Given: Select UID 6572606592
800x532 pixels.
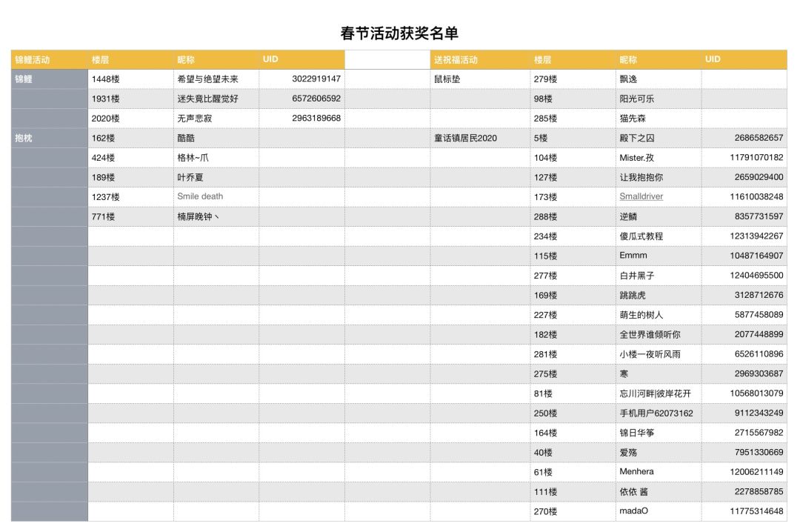Looking at the screenshot, I should (316, 99).
